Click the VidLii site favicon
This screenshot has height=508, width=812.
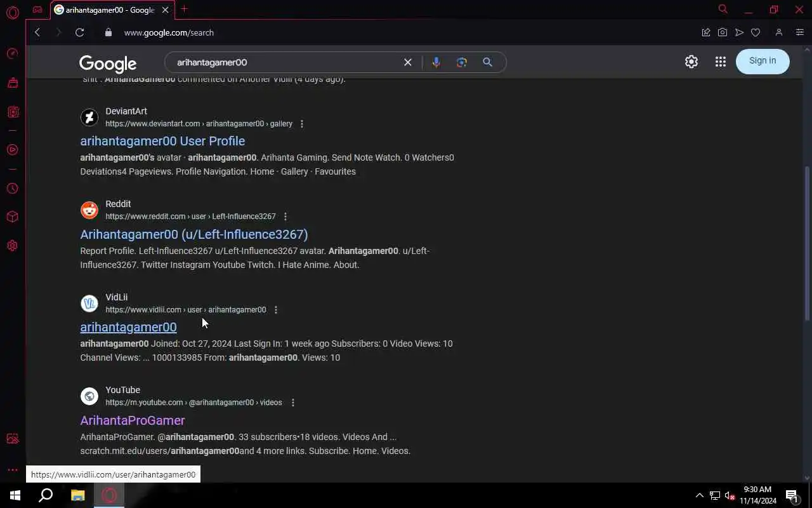click(x=89, y=304)
